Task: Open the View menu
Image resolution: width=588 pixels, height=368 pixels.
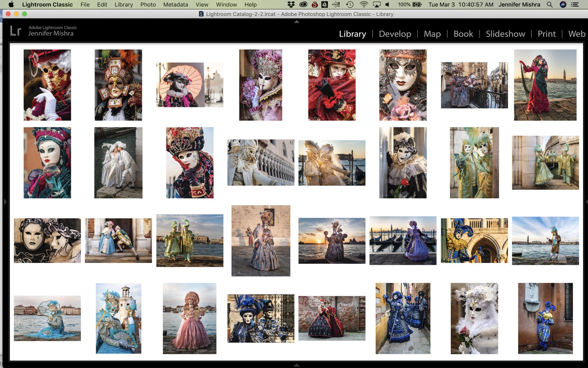Action: coord(202,4)
